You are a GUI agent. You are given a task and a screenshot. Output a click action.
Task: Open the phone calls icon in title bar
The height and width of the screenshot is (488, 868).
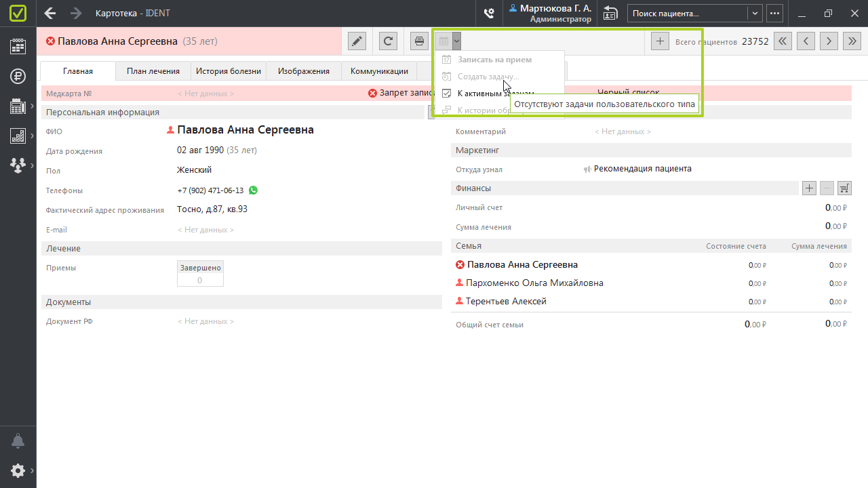tap(488, 13)
